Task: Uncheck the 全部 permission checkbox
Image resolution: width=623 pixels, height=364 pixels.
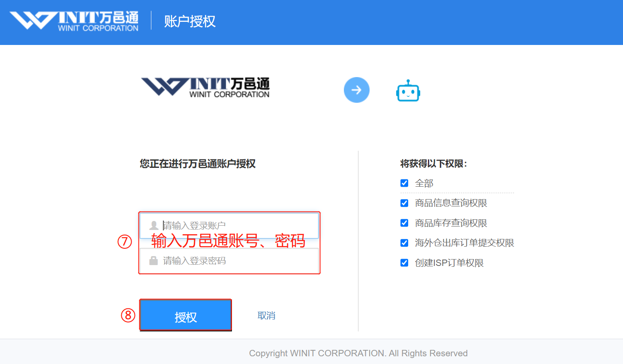Action: (x=404, y=183)
